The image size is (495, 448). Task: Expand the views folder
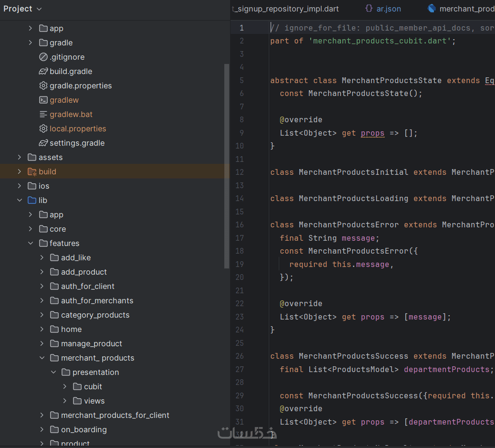(65, 401)
